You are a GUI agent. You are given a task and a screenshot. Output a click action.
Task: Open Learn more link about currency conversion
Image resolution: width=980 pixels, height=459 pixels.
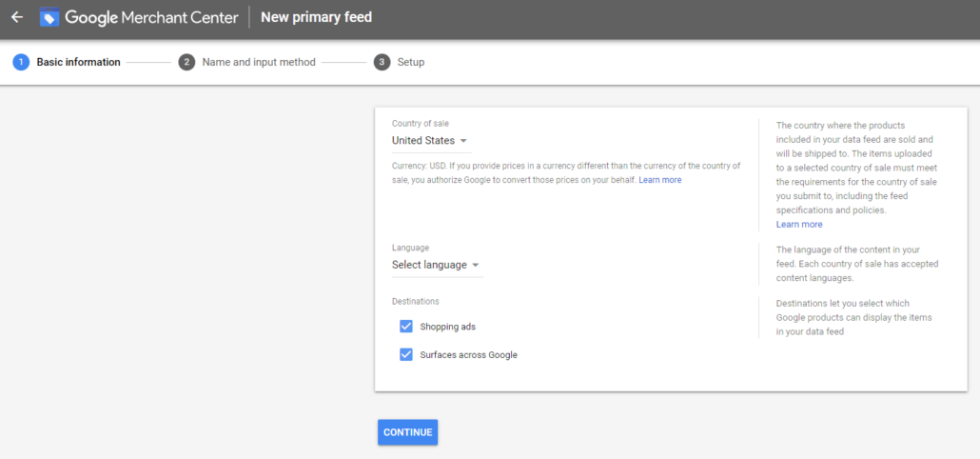click(660, 179)
